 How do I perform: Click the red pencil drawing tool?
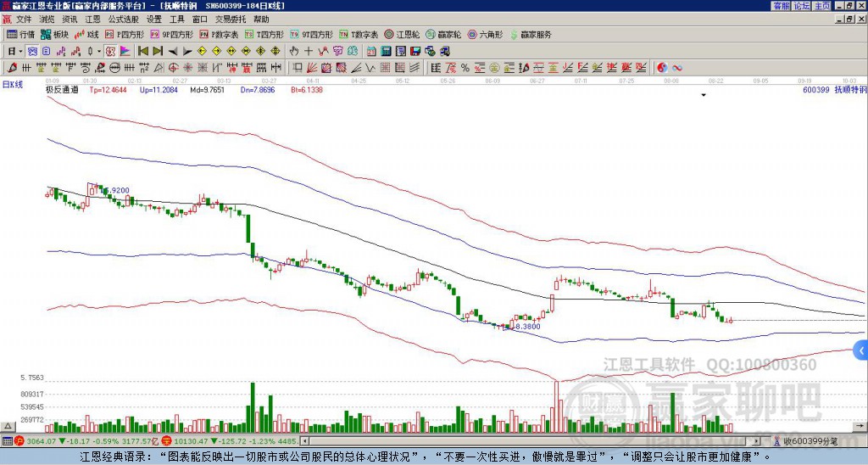tap(12, 68)
